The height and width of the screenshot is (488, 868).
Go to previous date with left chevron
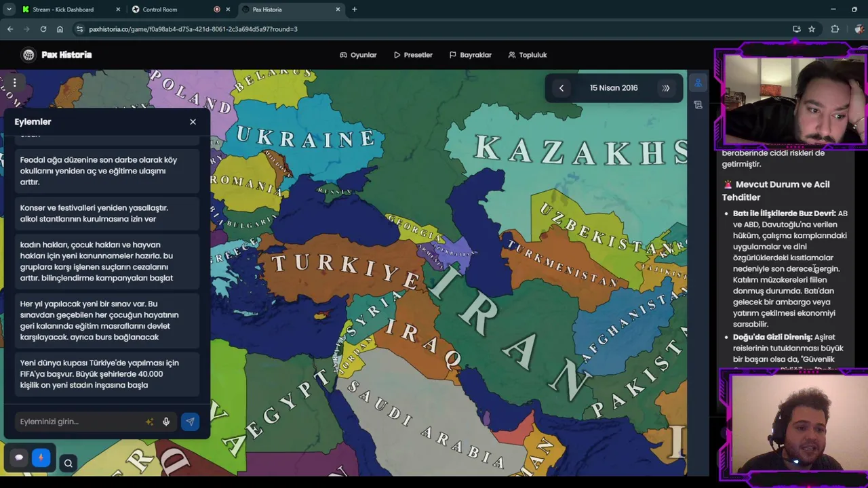point(561,88)
